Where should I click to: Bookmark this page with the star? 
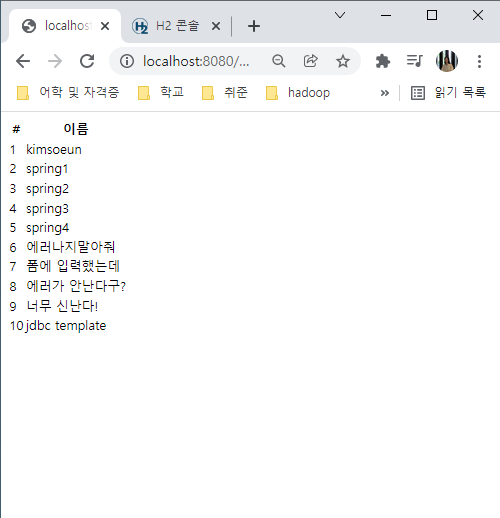point(343,61)
